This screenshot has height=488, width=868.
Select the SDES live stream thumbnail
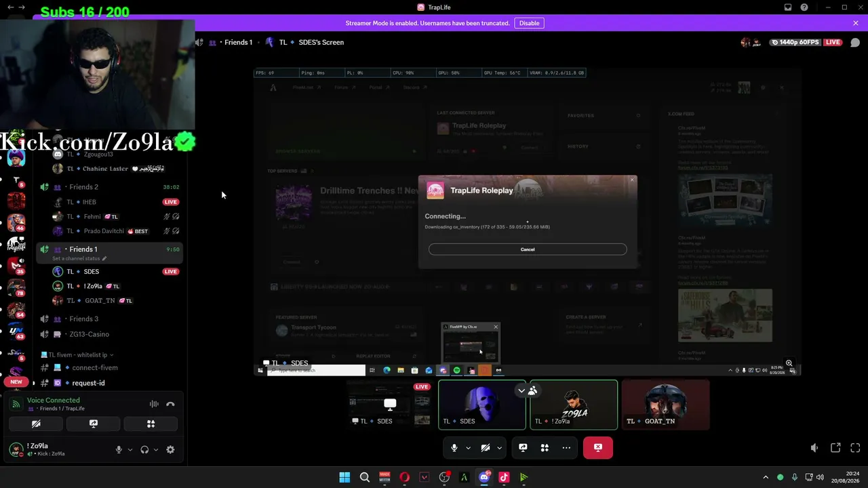point(390,405)
